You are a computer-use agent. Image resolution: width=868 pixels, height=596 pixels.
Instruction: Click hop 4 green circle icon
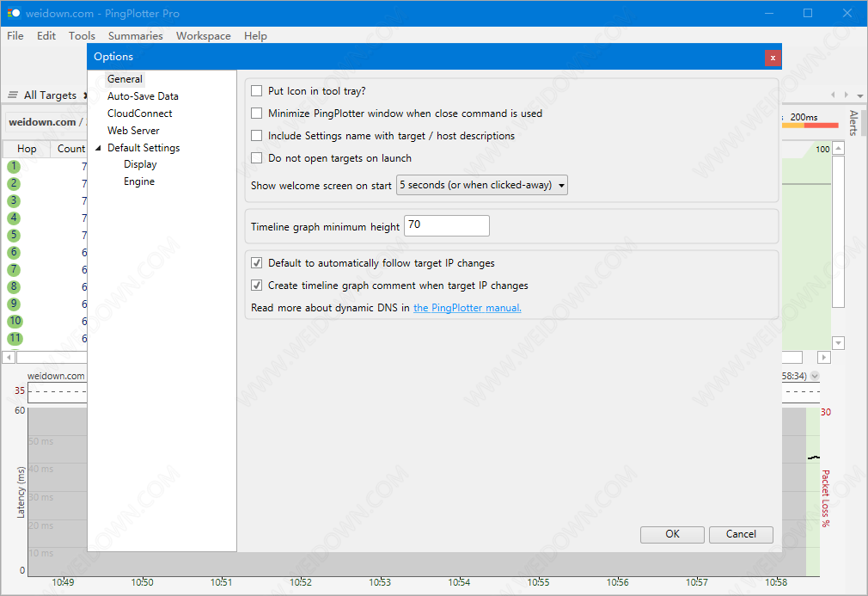(x=14, y=218)
